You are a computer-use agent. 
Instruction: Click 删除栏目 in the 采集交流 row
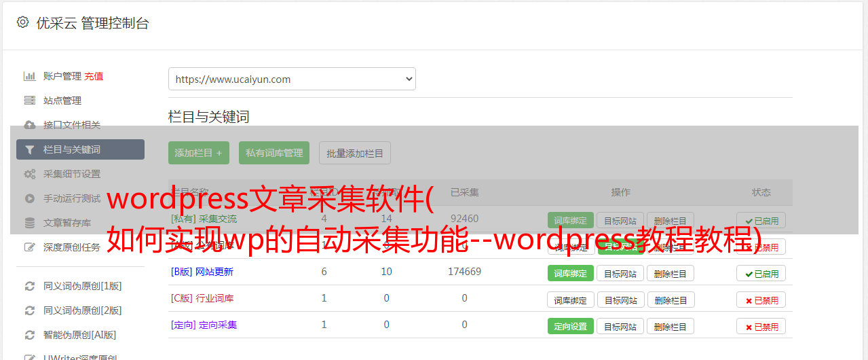pos(671,220)
